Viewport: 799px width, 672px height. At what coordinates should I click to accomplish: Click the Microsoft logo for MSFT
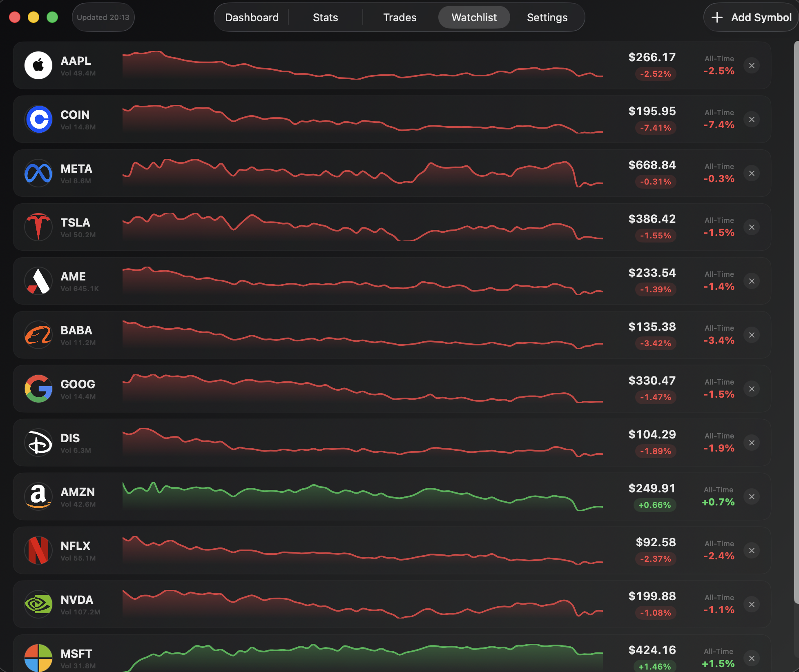[x=38, y=658]
